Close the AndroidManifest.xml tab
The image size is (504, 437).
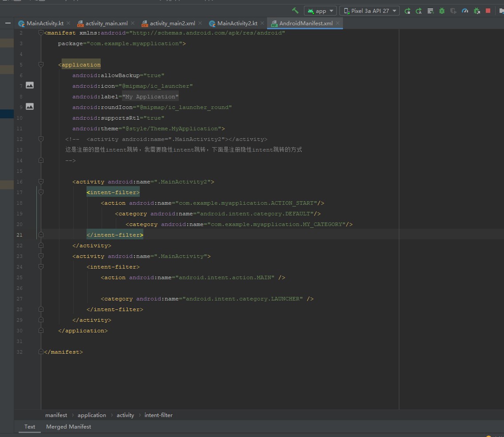point(338,23)
